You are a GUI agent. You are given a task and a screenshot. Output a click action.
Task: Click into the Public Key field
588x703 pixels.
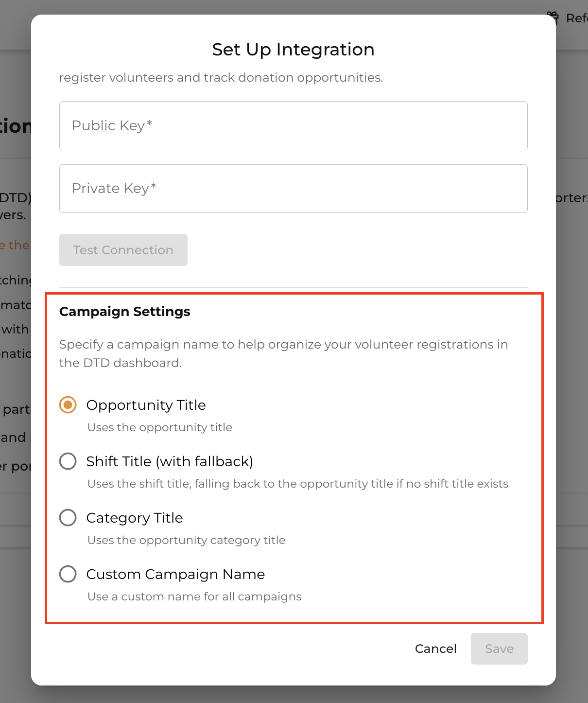293,125
